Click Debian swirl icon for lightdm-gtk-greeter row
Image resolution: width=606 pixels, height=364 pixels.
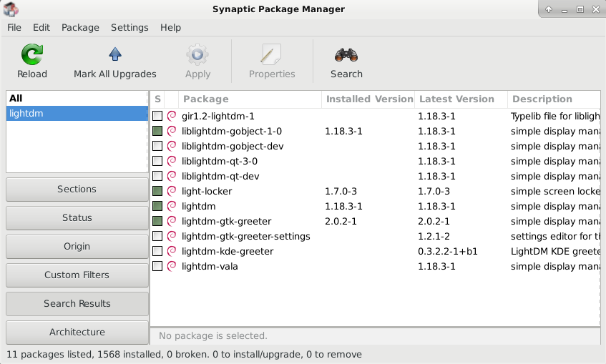(x=172, y=222)
